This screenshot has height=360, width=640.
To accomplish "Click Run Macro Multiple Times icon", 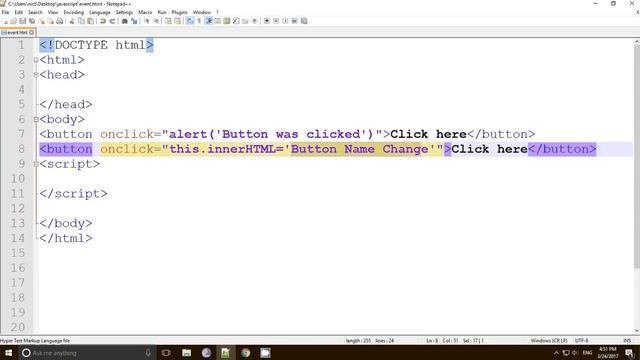I will tap(294, 21).
